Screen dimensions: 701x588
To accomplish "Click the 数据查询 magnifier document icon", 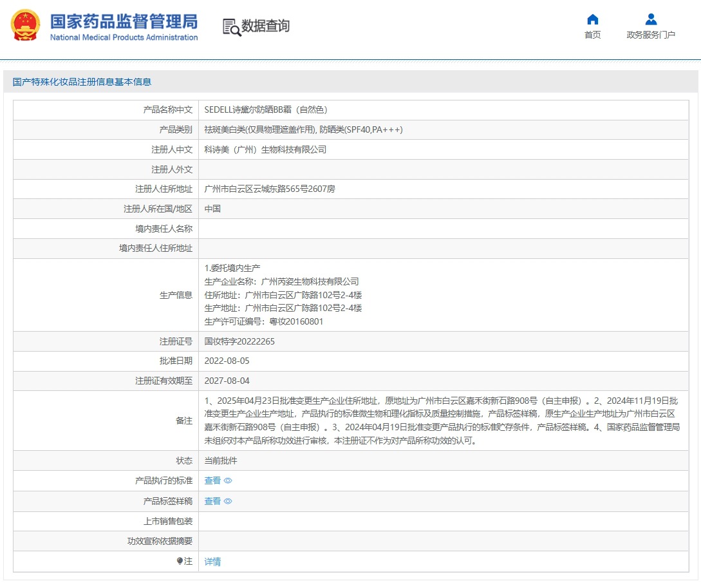I will 231,26.
